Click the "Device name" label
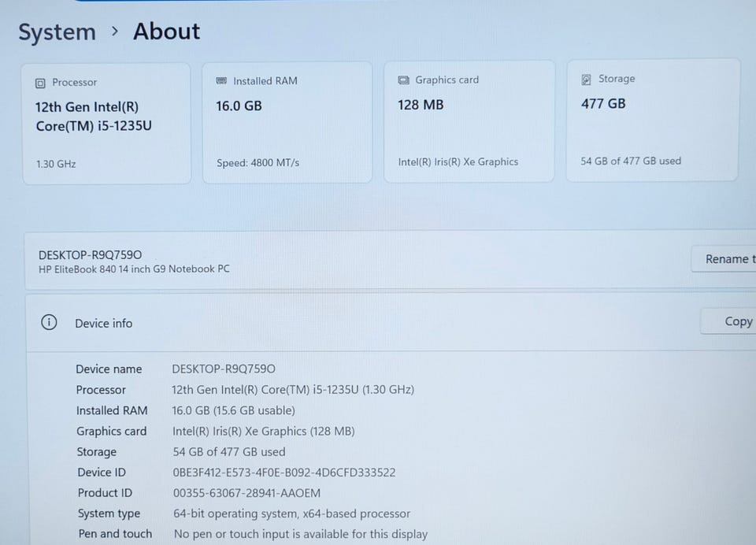 (109, 369)
